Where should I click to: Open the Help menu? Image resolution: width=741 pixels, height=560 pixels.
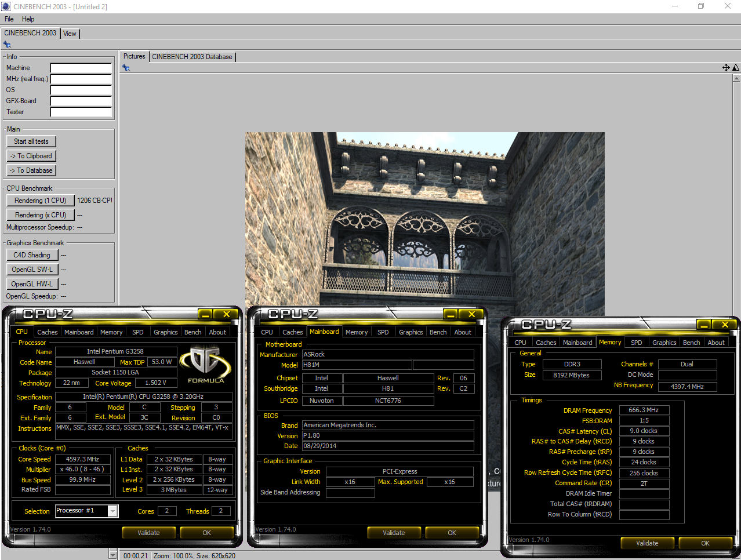28,19
